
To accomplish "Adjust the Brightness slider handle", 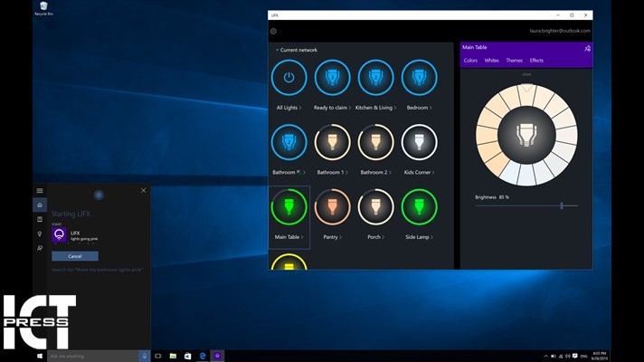I will pyautogui.click(x=562, y=205).
